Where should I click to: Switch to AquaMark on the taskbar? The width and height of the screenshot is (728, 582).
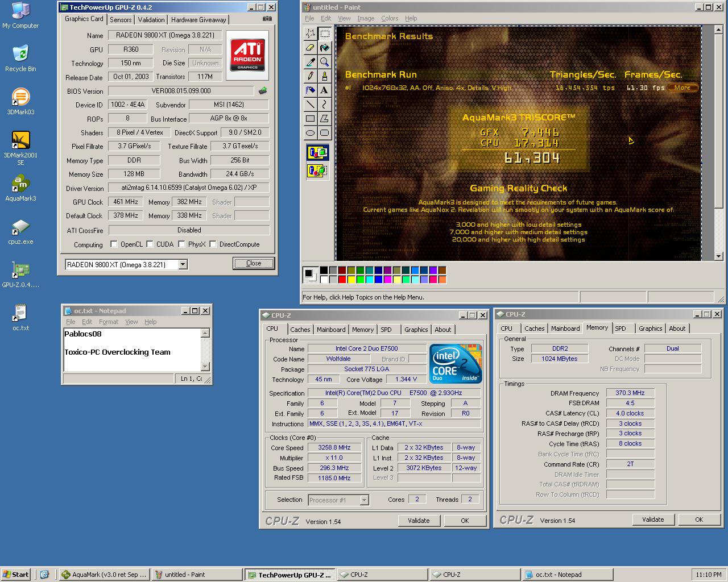(105, 575)
